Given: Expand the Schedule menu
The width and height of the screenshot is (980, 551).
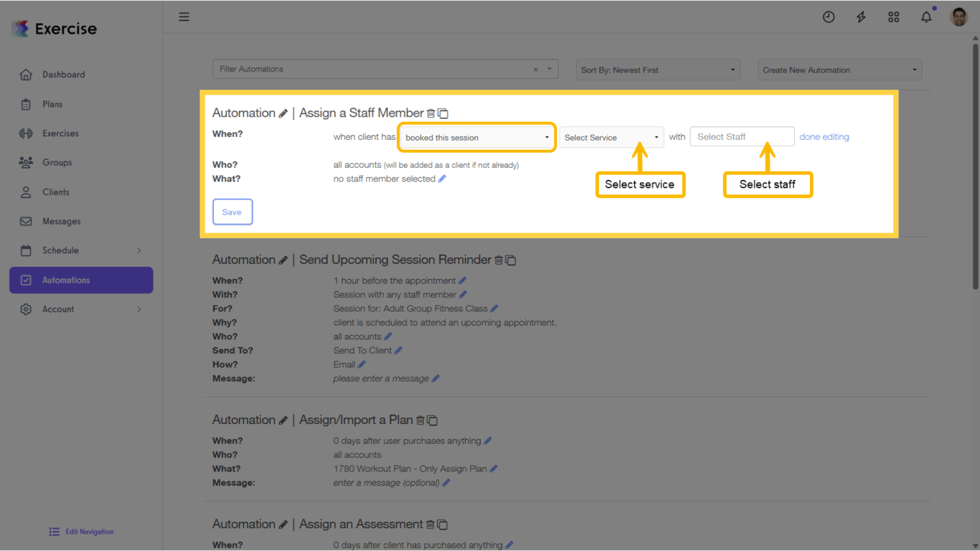Looking at the screenshot, I should point(60,250).
